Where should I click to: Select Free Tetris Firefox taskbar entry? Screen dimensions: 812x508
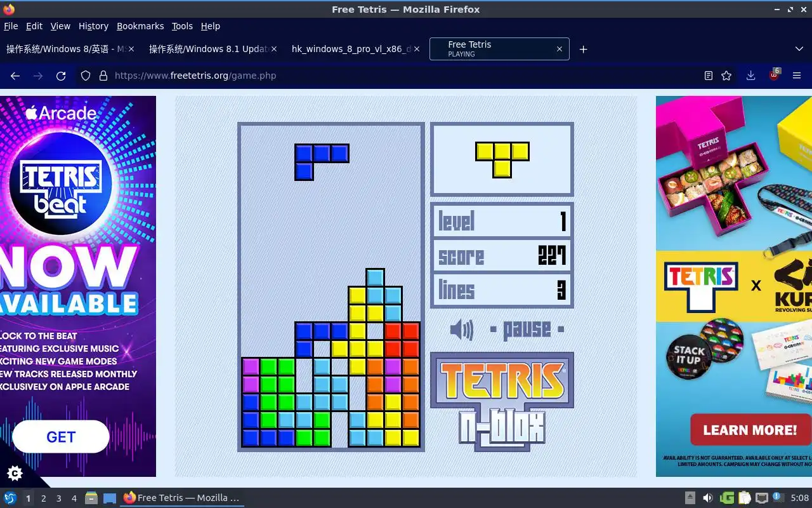tap(182, 498)
